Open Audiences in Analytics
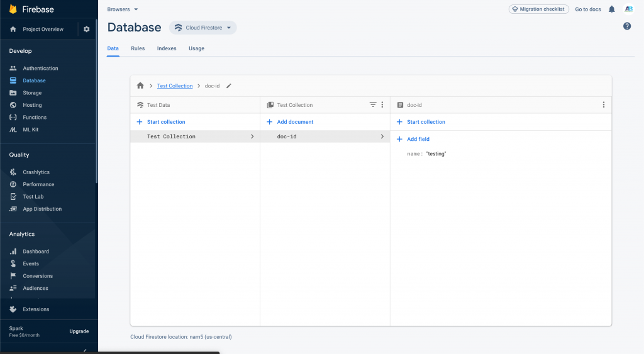This screenshot has width=644, height=354. [x=35, y=288]
